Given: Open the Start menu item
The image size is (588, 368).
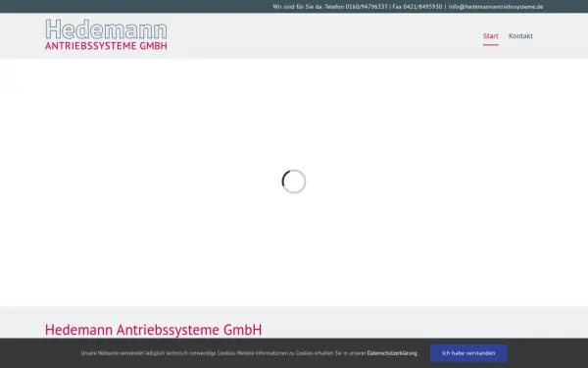Looking at the screenshot, I should point(491,36).
